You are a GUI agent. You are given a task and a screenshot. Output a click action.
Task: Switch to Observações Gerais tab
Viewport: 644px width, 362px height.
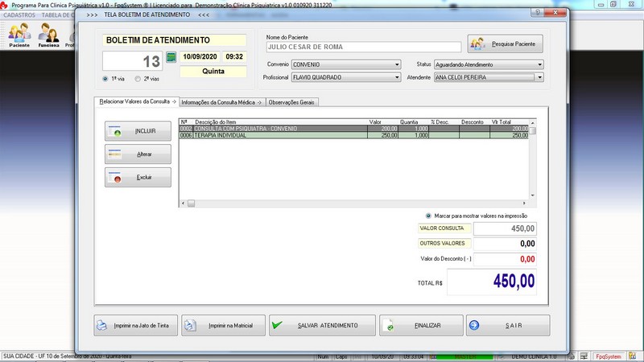[x=291, y=102]
